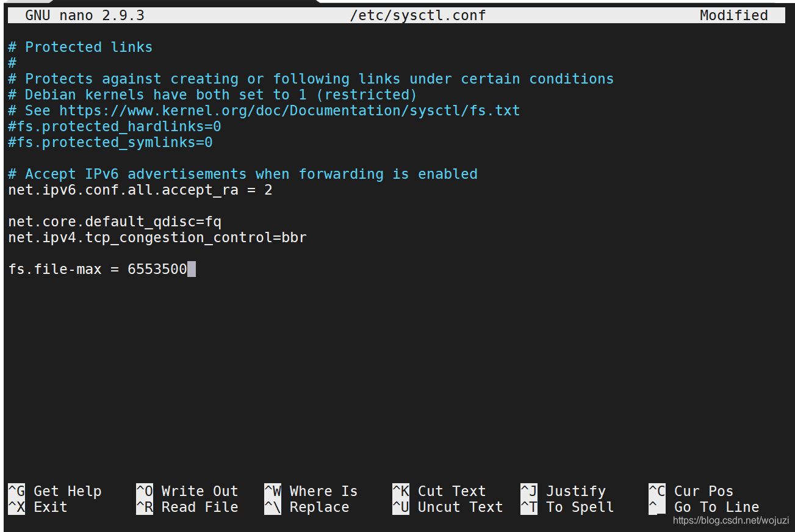Screen dimensions: 795x532
Task: Click the net.ipv6.conf.all.accept_ra = 2 line
Action: click(140, 190)
